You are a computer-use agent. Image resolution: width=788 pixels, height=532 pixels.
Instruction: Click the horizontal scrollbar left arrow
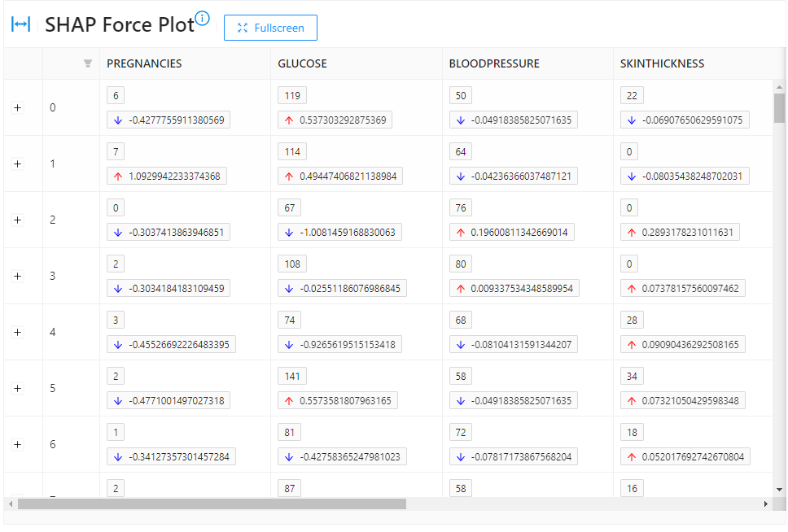coord(11,504)
